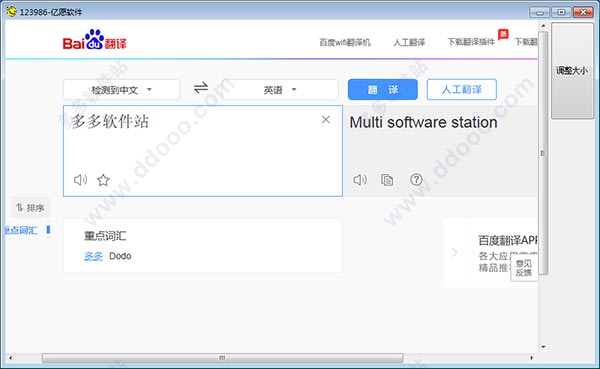The width and height of the screenshot is (600, 369).
Task: Click the 百度翻译API promo heading
Action: click(508, 240)
